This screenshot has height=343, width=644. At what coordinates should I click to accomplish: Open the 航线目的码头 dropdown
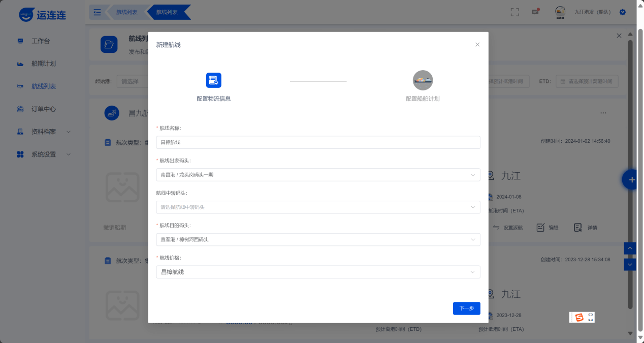pyautogui.click(x=318, y=239)
